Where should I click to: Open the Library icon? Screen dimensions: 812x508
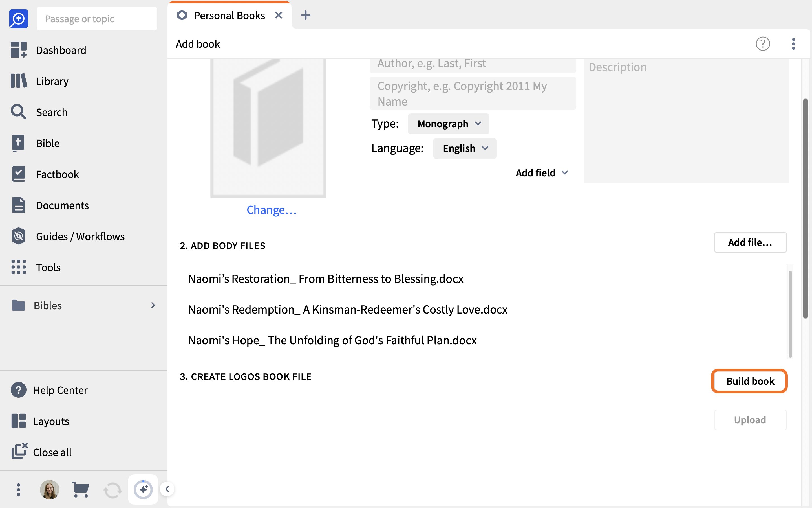click(x=18, y=81)
